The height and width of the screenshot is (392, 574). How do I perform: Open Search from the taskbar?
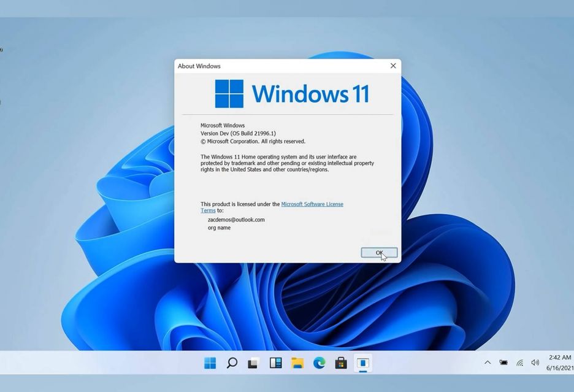(232, 363)
